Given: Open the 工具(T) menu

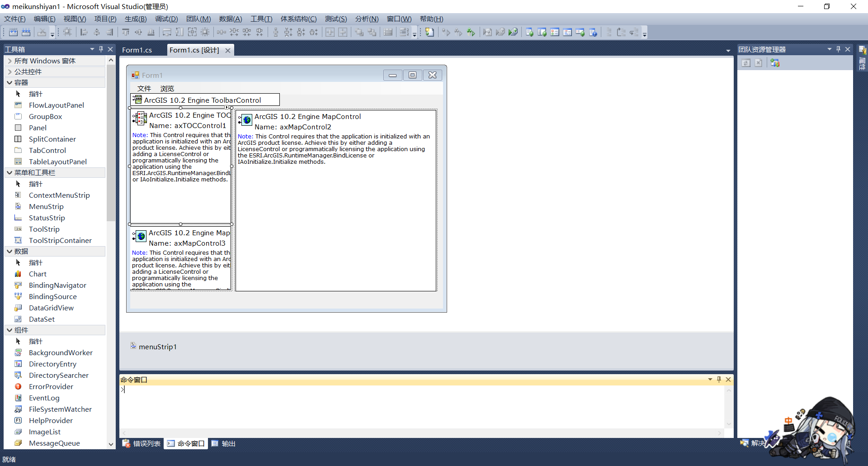Looking at the screenshot, I should click(261, 19).
